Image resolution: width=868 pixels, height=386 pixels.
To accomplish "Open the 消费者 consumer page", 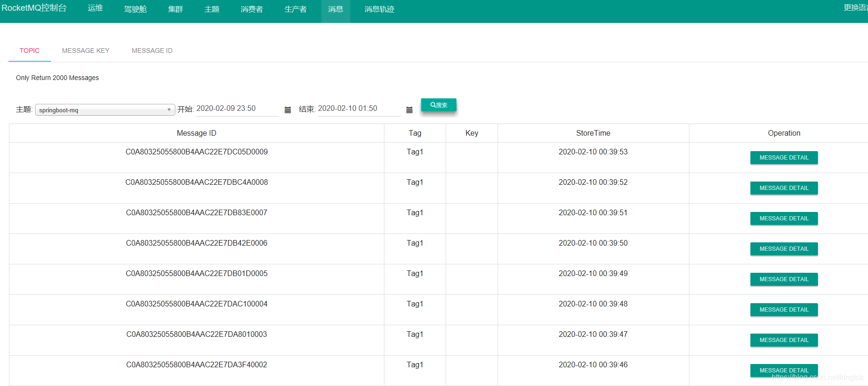I will pyautogui.click(x=252, y=9).
